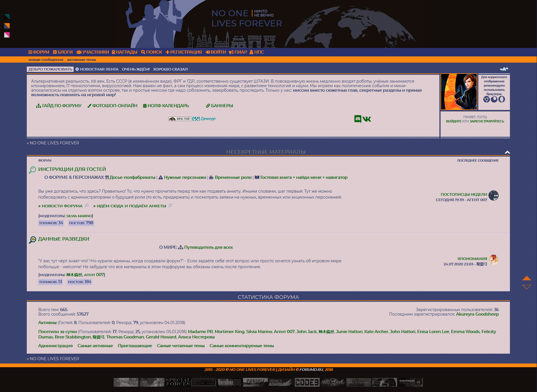
Task: Click the scroll-up orange triangle arrow
Action: pyautogui.click(x=526, y=278)
